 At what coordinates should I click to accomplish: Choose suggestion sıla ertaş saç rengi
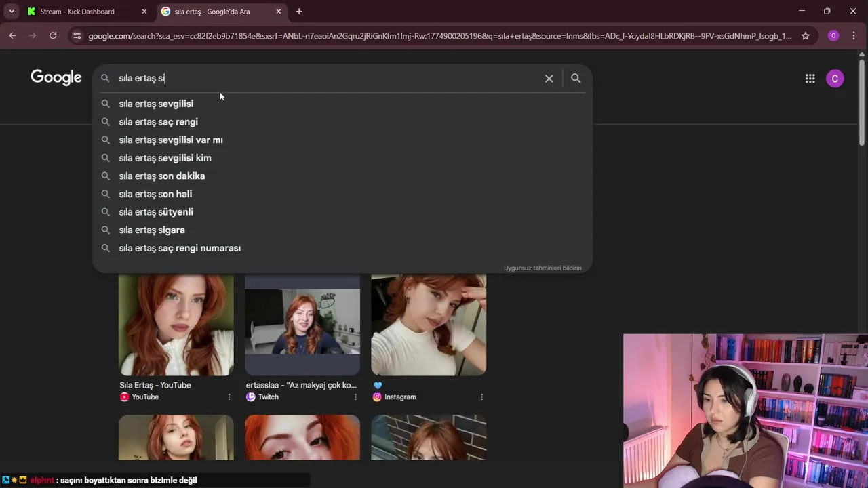pyautogui.click(x=342, y=122)
